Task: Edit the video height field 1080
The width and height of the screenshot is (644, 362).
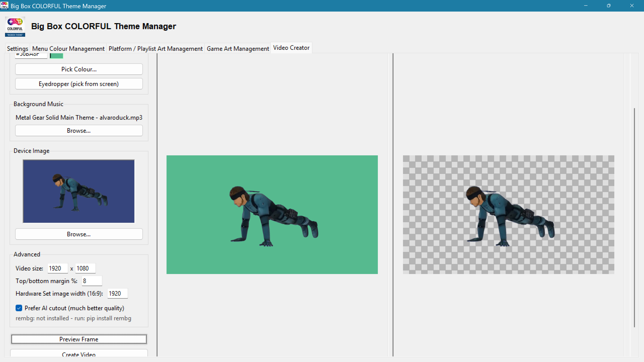Action: coord(85,268)
